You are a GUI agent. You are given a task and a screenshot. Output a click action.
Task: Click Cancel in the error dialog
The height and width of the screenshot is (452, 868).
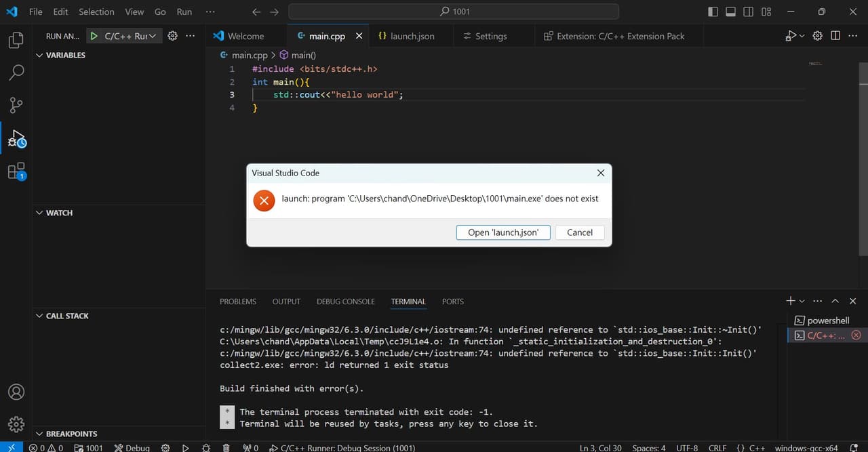(x=579, y=232)
